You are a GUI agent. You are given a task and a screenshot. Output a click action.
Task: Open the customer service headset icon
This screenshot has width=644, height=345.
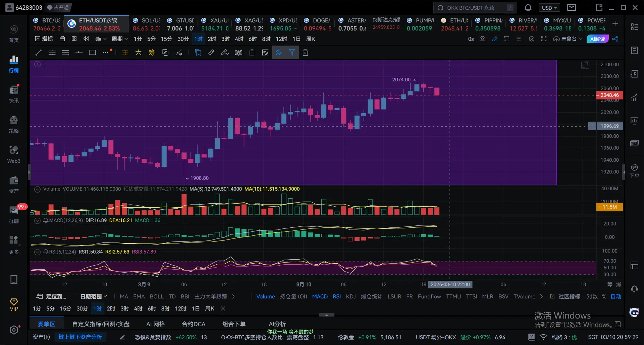point(634,289)
